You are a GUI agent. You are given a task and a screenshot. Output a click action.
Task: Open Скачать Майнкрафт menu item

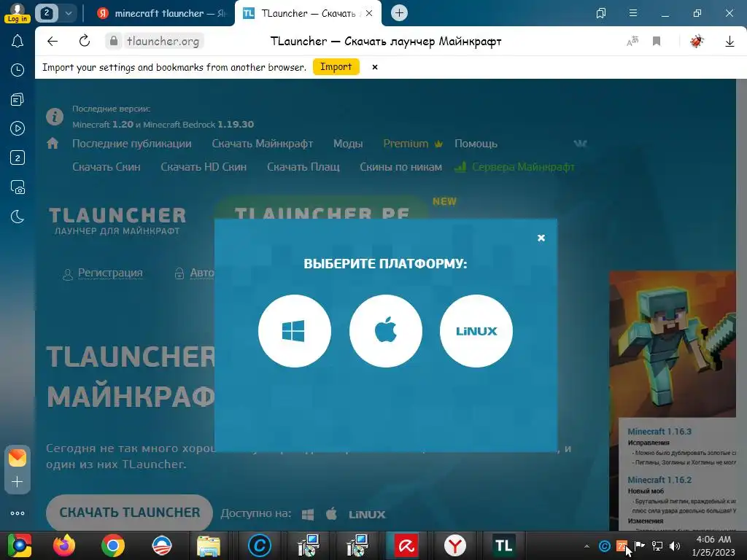point(263,144)
